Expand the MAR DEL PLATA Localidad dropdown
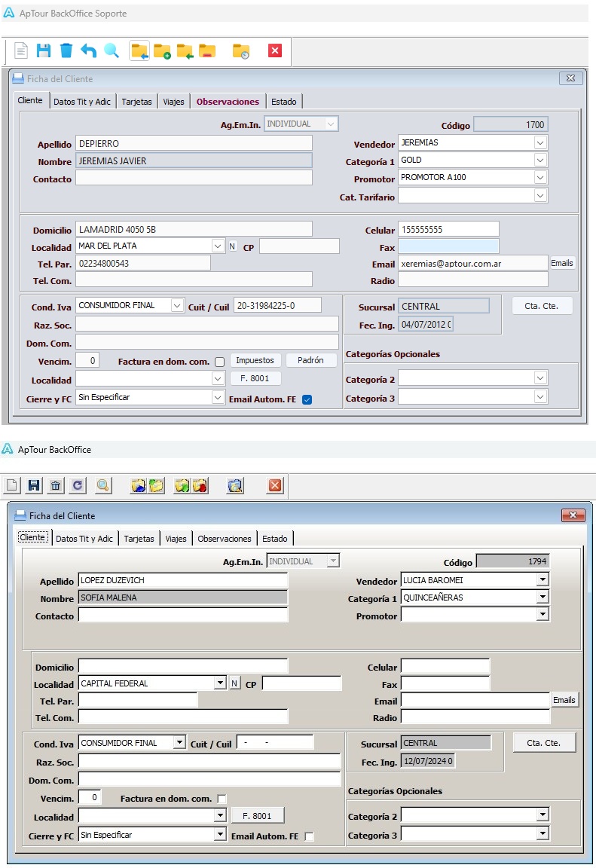The image size is (596, 868). click(x=218, y=246)
